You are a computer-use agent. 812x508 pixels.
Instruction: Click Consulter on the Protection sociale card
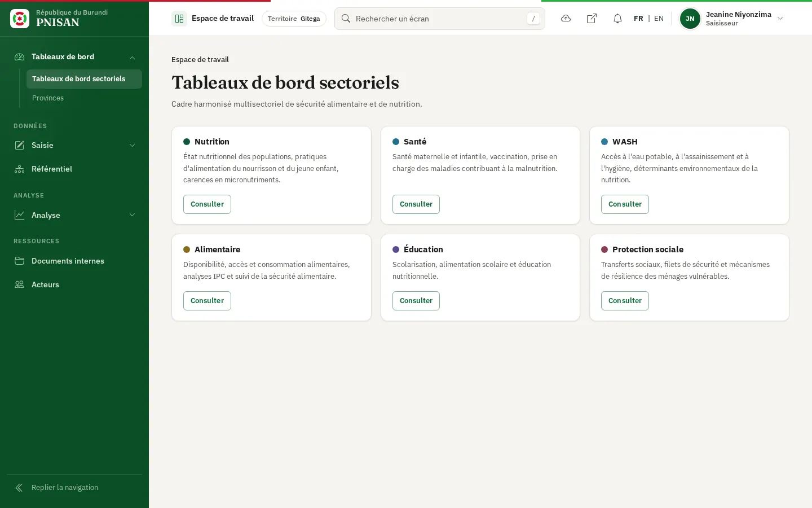coord(625,301)
